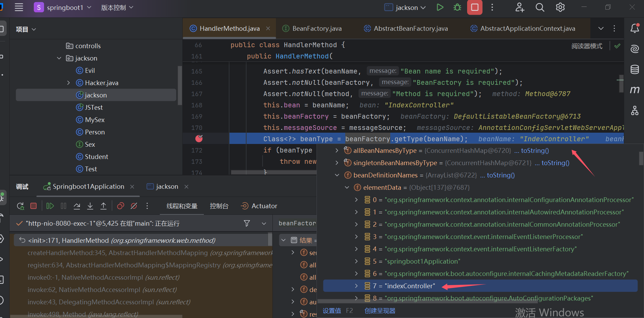
Task: Open the structure hierarchy tool icon in right sidebar
Action: [635, 110]
